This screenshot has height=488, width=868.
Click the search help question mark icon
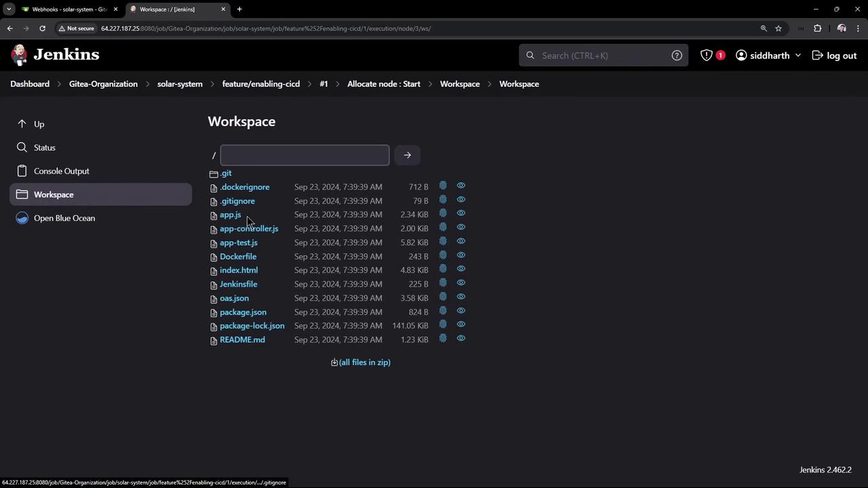tap(677, 56)
